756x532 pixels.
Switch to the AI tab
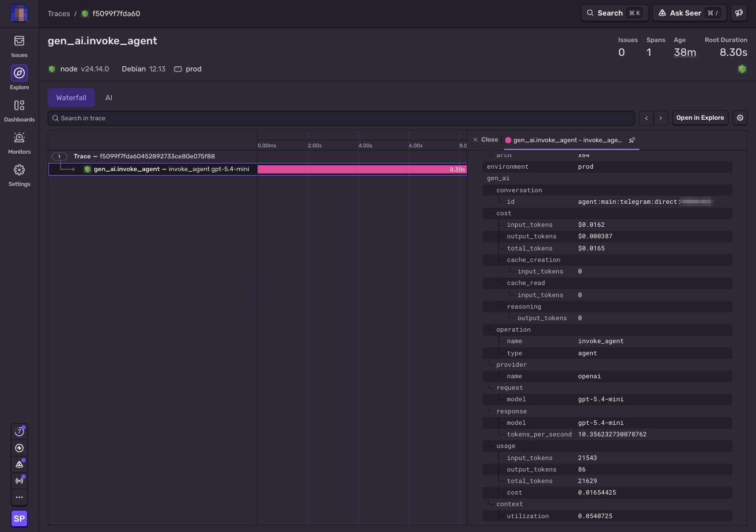[x=108, y=97]
